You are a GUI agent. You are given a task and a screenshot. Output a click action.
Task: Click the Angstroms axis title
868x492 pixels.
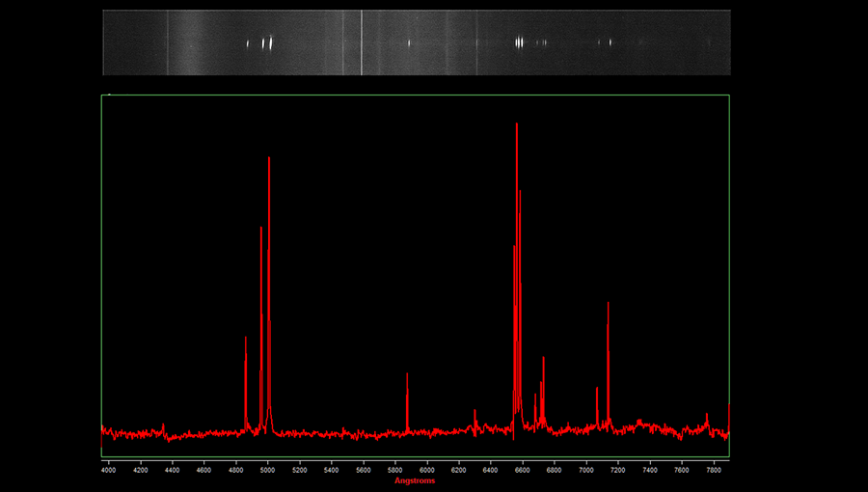pyautogui.click(x=415, y=480)
